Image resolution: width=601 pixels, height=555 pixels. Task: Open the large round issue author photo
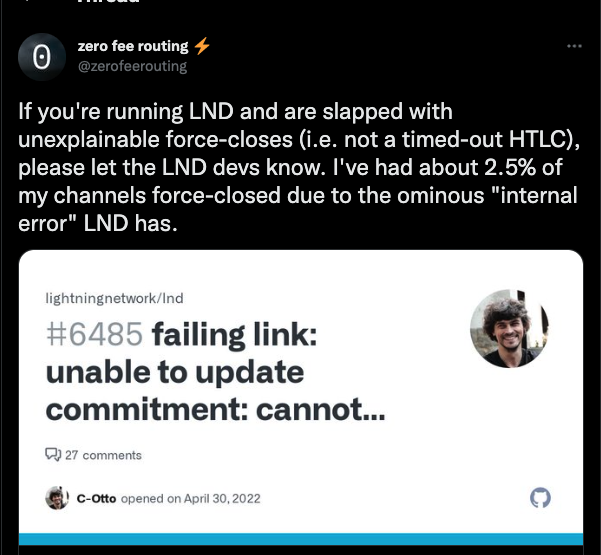[509, 328]
